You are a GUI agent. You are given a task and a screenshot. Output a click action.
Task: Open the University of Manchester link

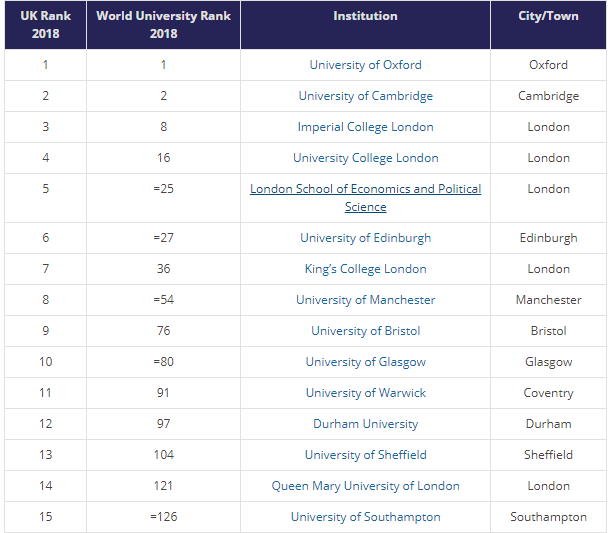point(365,300)
